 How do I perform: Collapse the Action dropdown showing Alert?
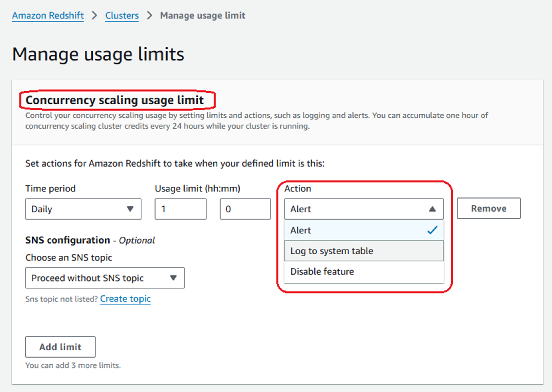(357, 209)
